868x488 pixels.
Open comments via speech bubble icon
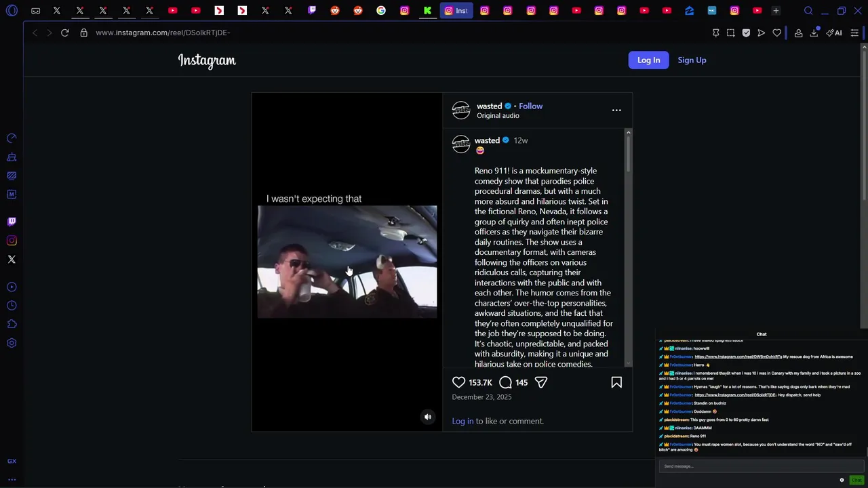click(505, 382)
